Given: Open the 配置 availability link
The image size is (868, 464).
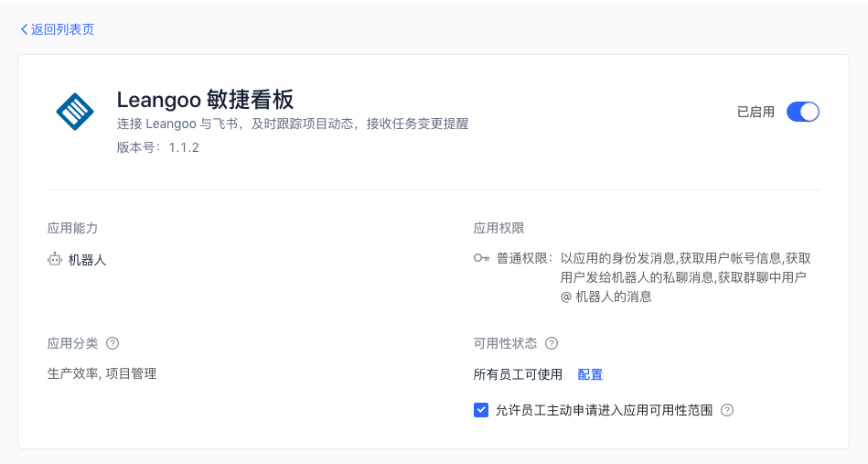Looking at the screenshot, I should click(590, 374).
